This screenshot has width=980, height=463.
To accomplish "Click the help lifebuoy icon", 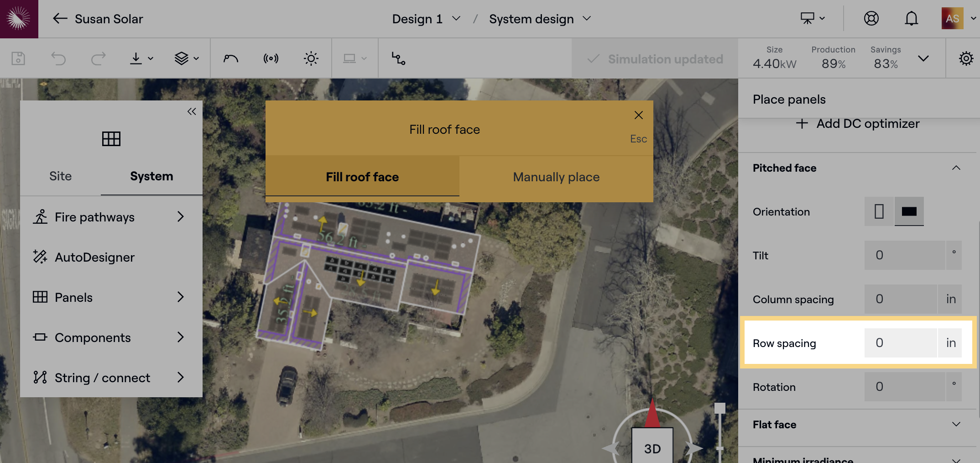I will click(871, 19).
